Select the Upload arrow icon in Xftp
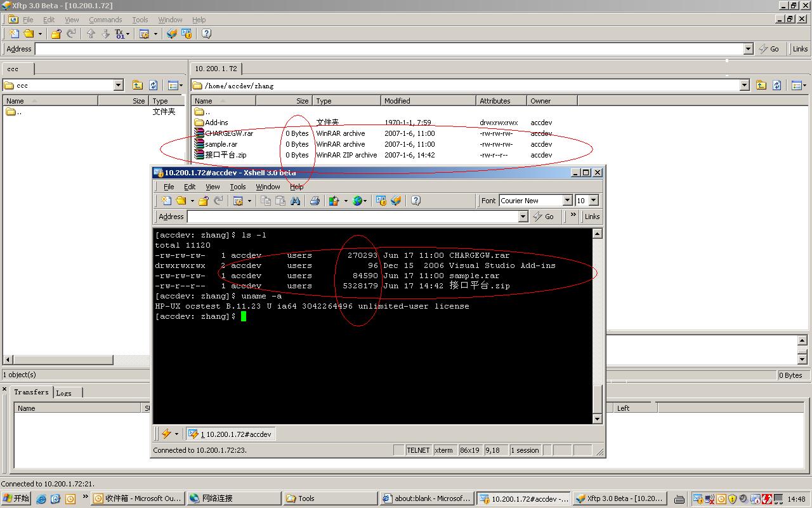This screenshot has height=508, width=812. coord(90,34)
